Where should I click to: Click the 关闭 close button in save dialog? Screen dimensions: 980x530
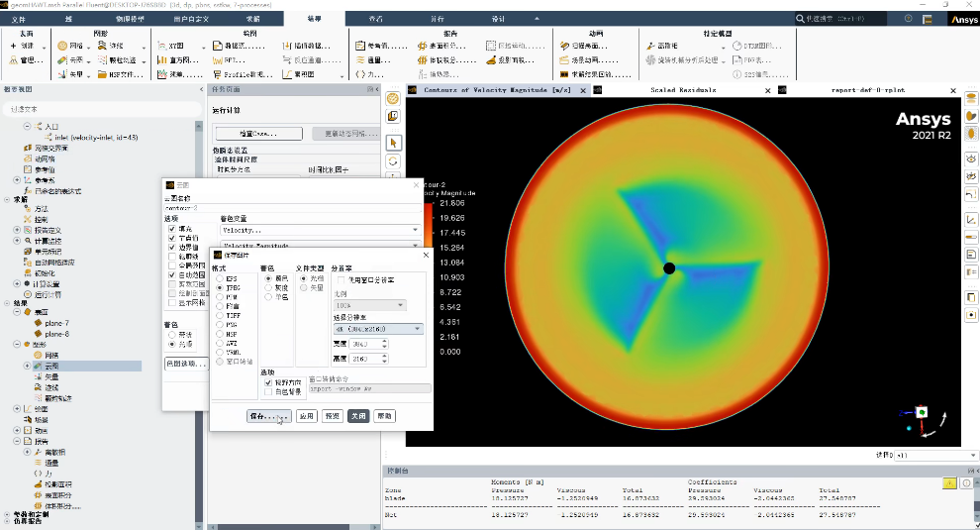pos(358,416)
